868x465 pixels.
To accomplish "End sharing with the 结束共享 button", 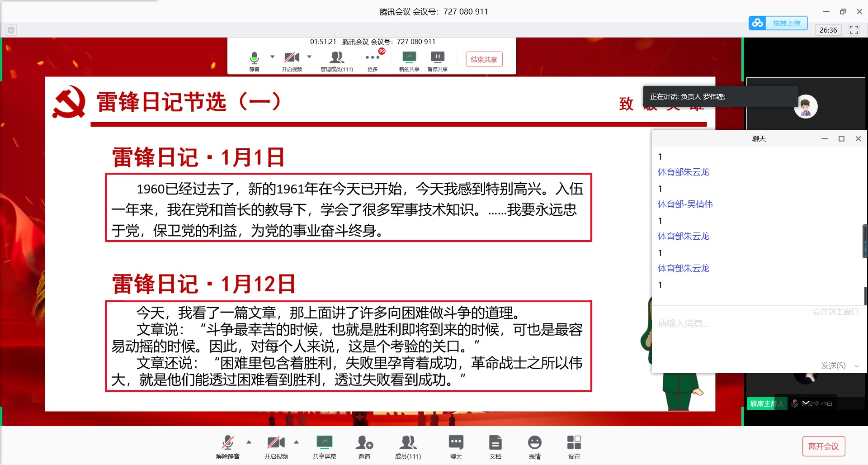I will coord(483,59).
